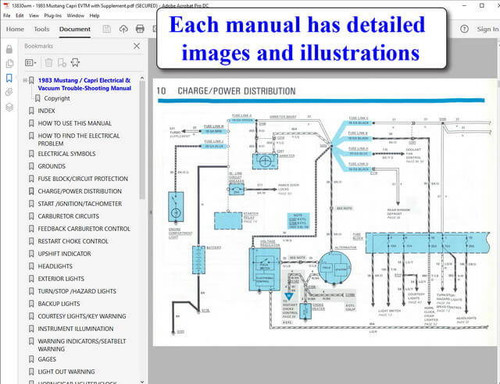Open the Plug-Ins menu

click(x=53, y=15)
